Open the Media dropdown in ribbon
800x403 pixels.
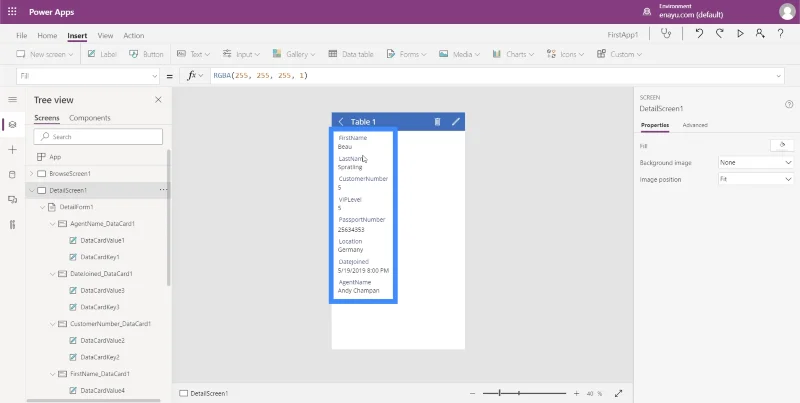pos(459,54)
